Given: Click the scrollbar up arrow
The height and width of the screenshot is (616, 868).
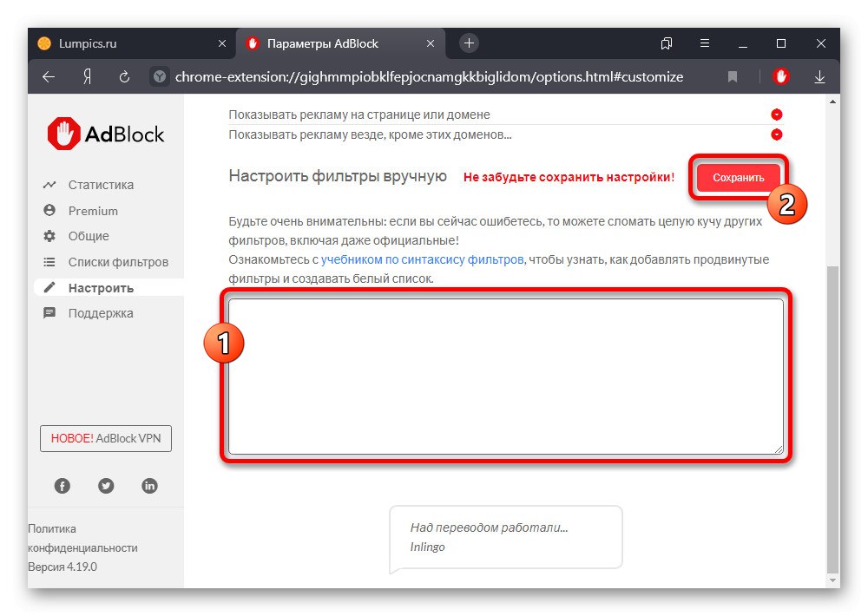Looking at the screenshot, I should [832, 102].
